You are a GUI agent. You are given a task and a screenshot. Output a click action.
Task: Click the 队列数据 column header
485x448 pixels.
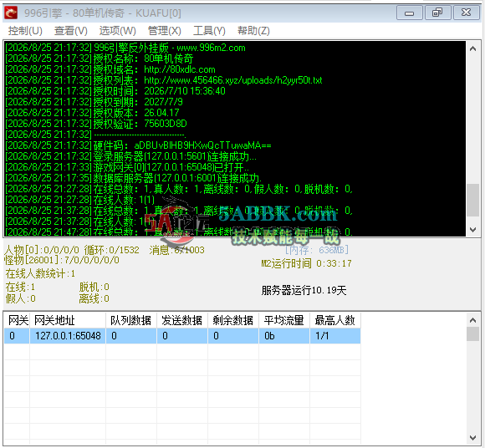(131, 320)
